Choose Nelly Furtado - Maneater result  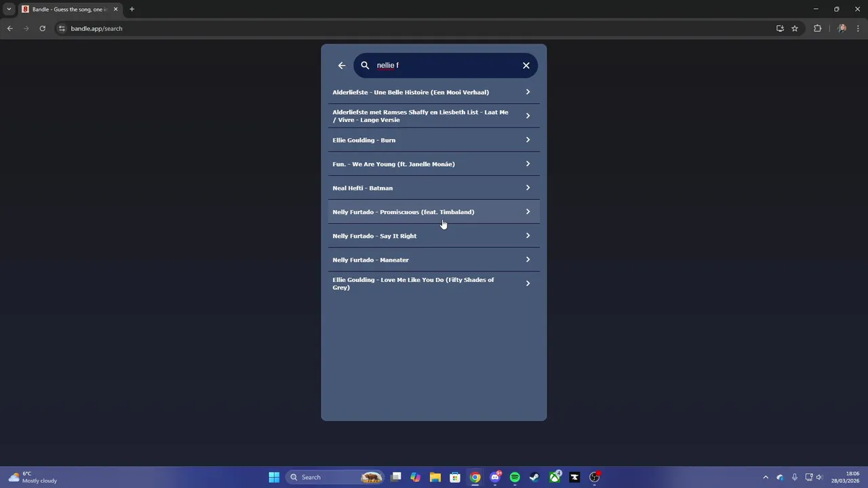(x=434, y=260)
